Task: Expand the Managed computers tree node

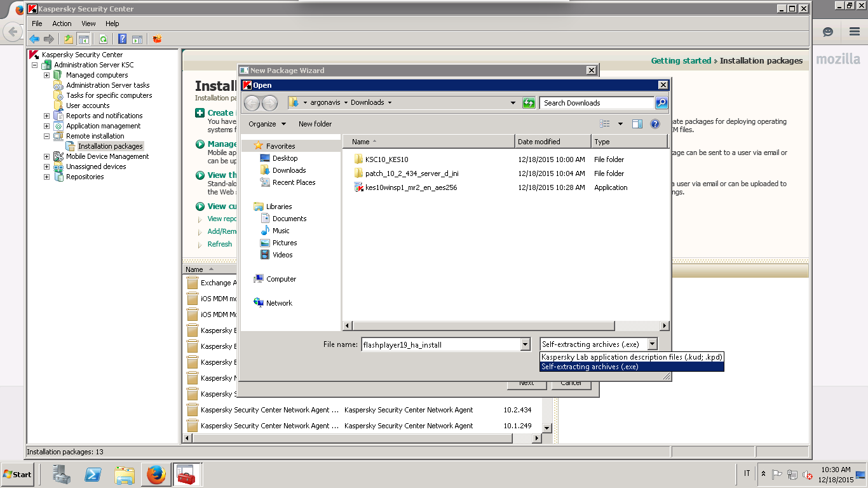Action: point(46,75)
